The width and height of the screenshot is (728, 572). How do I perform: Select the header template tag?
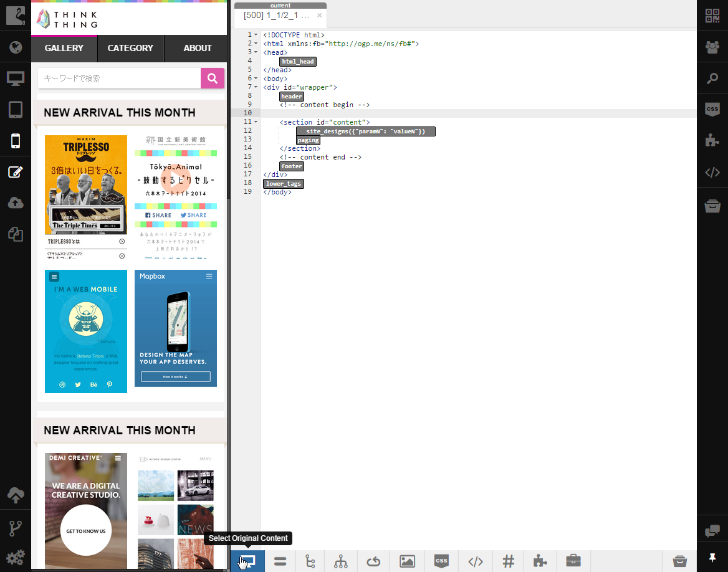coord(292,96)
